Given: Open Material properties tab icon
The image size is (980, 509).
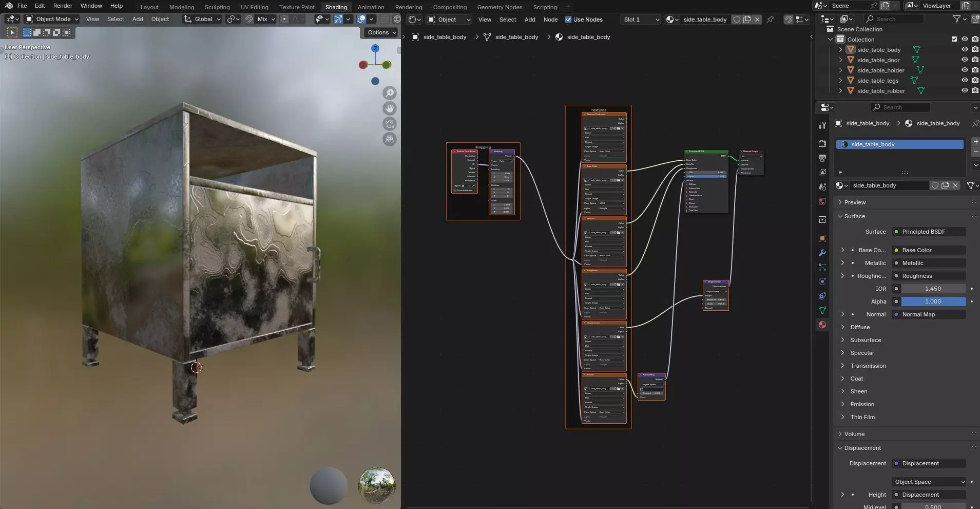Looking at the screenshot, I should (x=822, y=325).
